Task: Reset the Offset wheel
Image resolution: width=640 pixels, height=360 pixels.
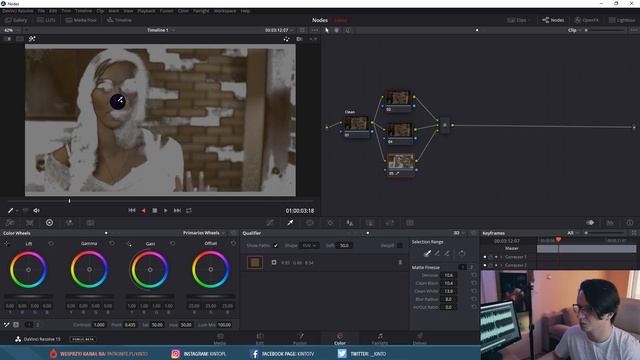Action: (233, 244)
